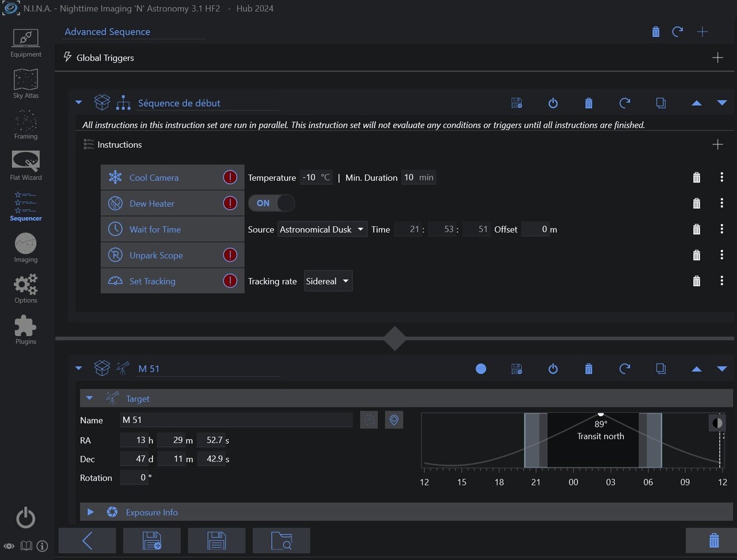
Task: Duplicate the Séquence de début set
Action: click(x=661, y=103)
